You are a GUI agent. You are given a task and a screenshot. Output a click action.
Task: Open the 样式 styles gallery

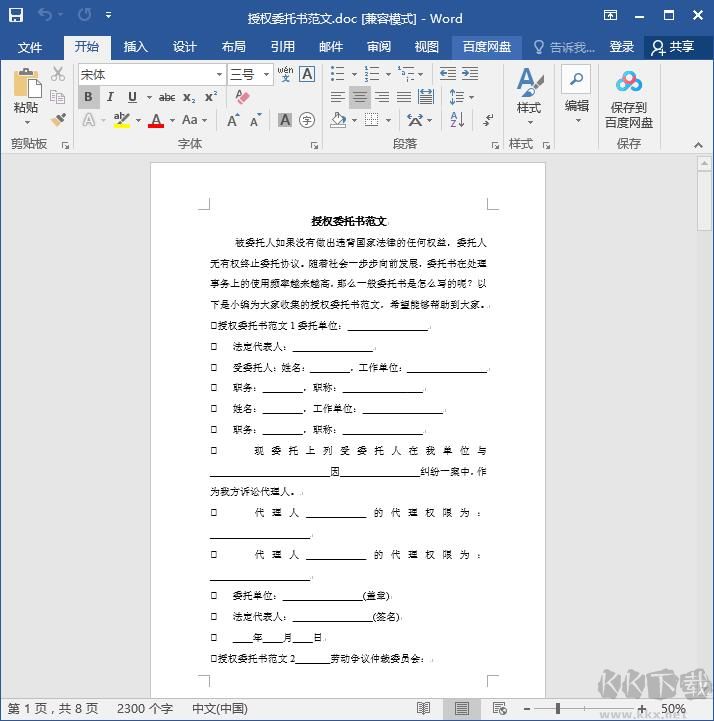click(529, 97)
